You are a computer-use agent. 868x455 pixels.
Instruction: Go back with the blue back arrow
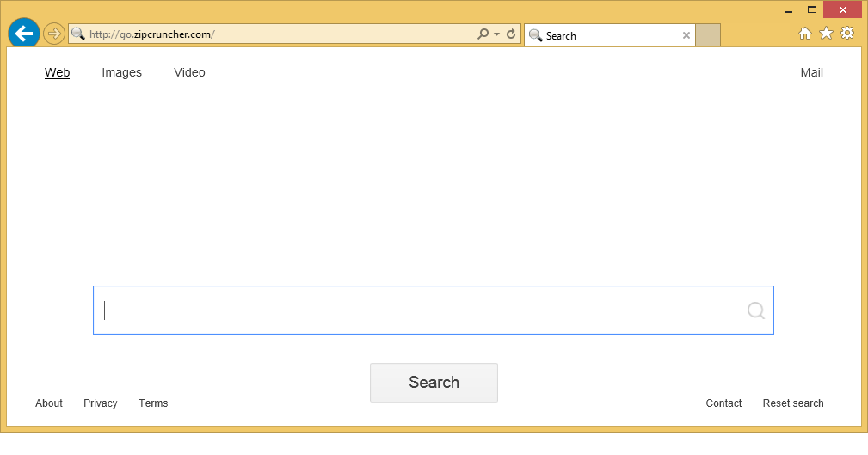24,34
